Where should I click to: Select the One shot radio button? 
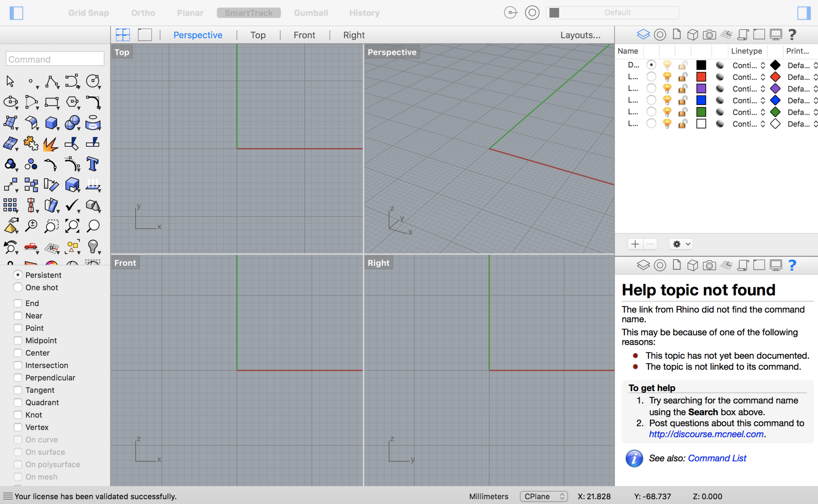point(18,287)
